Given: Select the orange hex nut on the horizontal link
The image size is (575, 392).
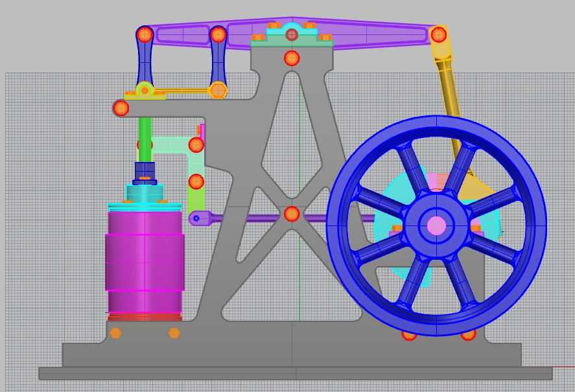Looking at the screenshot, I should coord(218,90).
